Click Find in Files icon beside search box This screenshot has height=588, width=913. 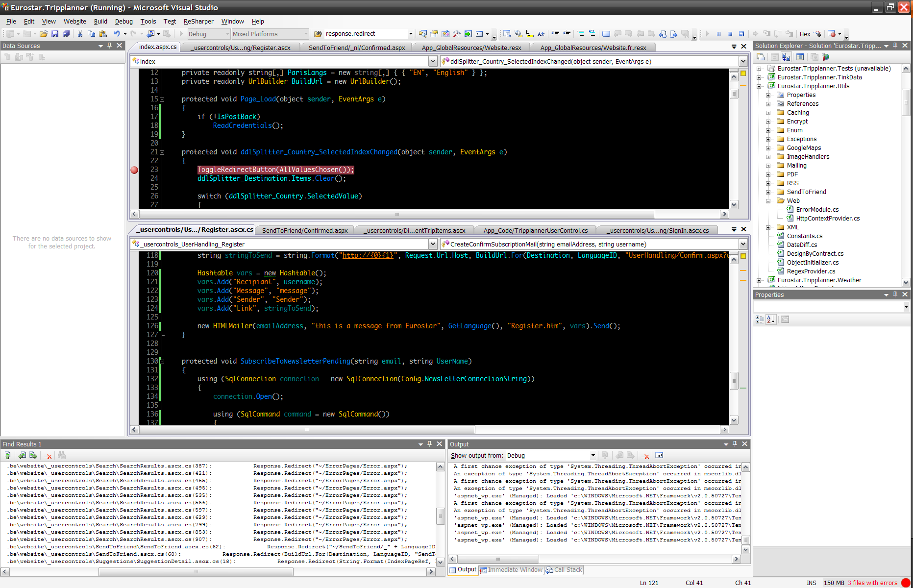(318, 34)
